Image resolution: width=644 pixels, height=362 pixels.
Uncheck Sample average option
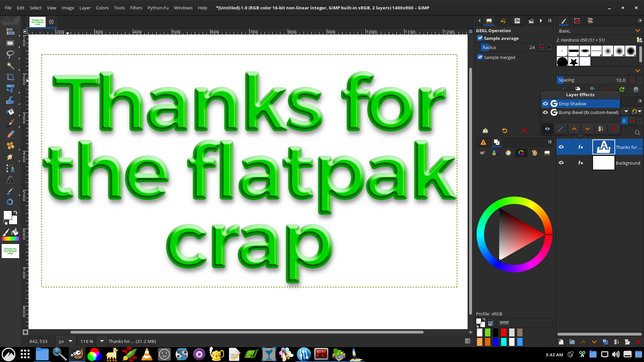480,38
